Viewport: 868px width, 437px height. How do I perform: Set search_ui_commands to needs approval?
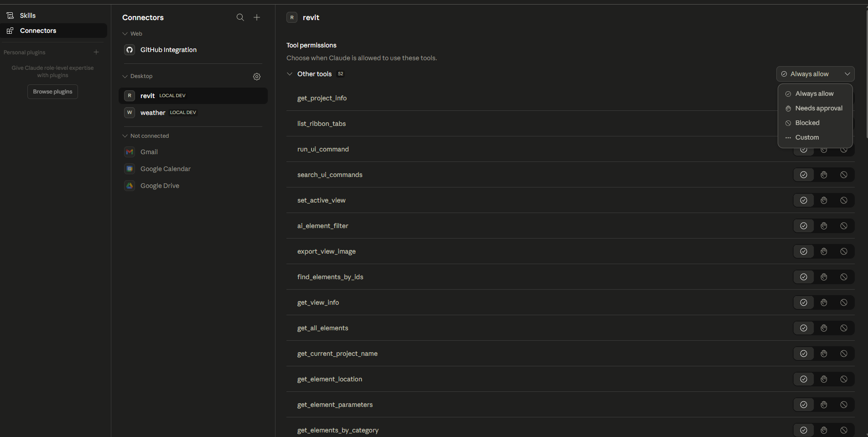click(x=823, y=175)
